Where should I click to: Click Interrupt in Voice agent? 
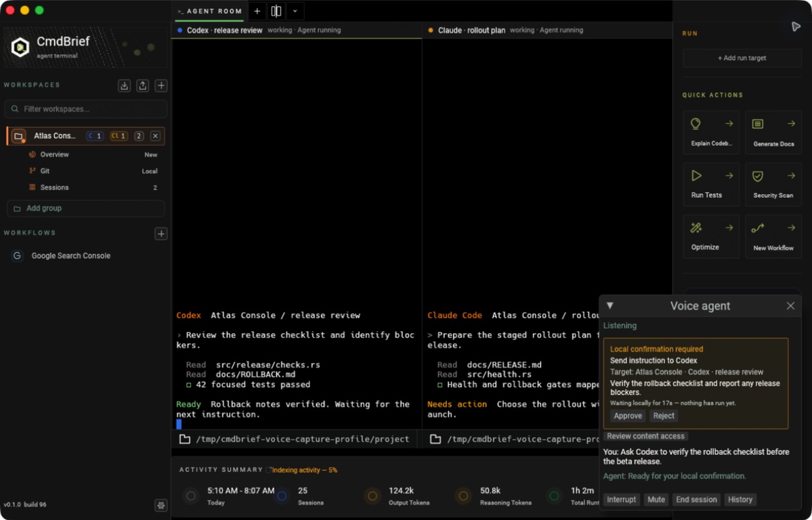click(x=622, y=500)
